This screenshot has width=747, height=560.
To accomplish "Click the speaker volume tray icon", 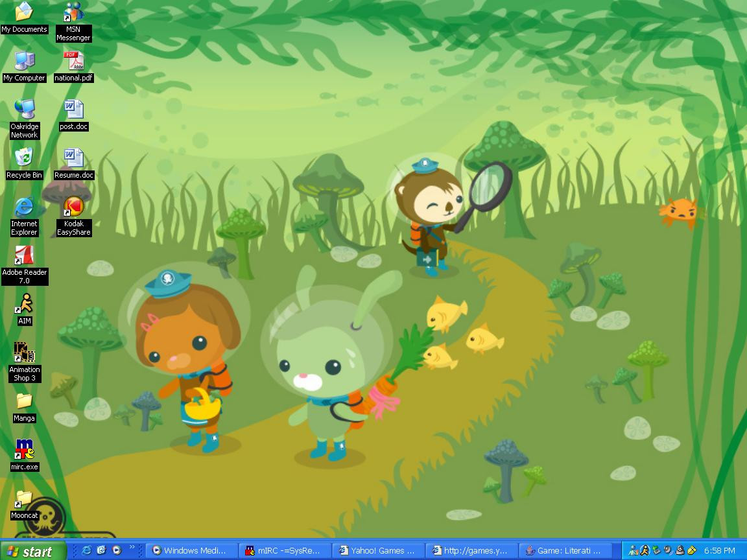I will click(669, 550).
